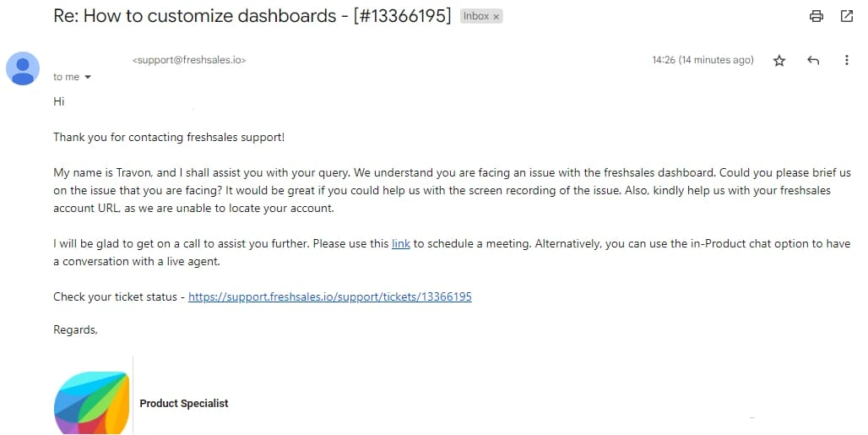
Task: Open the support ticket status URL
Action: [x=330, y=296]
